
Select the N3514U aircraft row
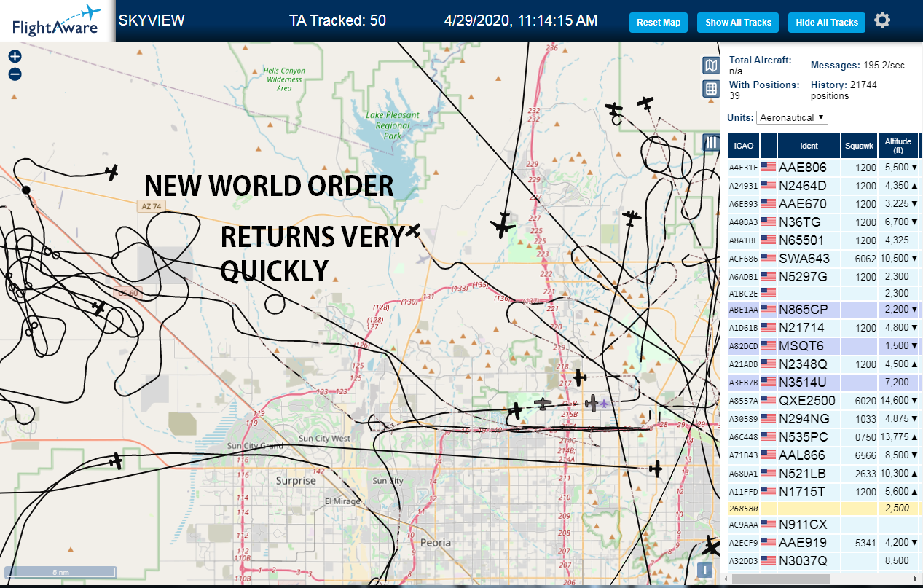tap(825, 382)
